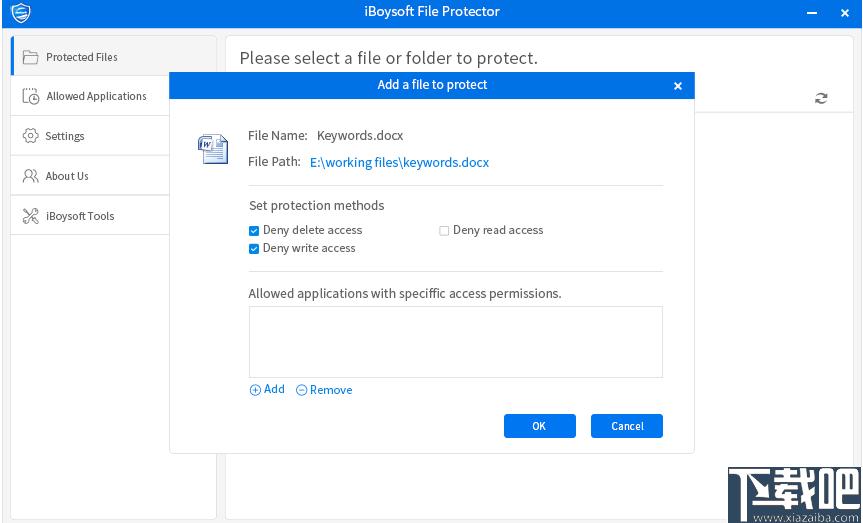Screen dimensions: 863x523
Task: Go to About Us tab
Action: point(90,176)
